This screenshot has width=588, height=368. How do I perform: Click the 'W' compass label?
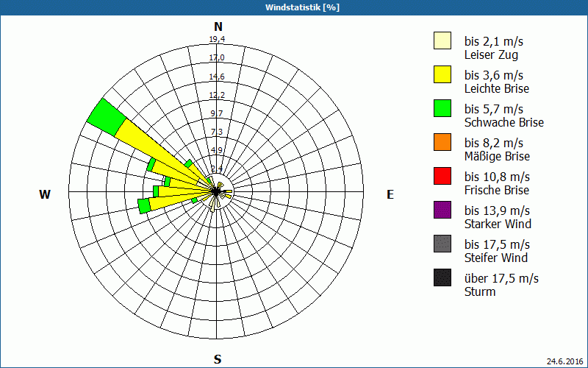pyautogui.click(x=45, y=194)
